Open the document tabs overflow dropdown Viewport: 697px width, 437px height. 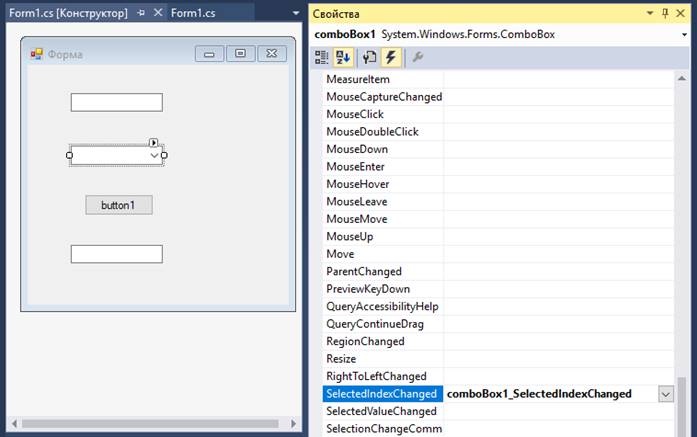click(x=296, y=13)
